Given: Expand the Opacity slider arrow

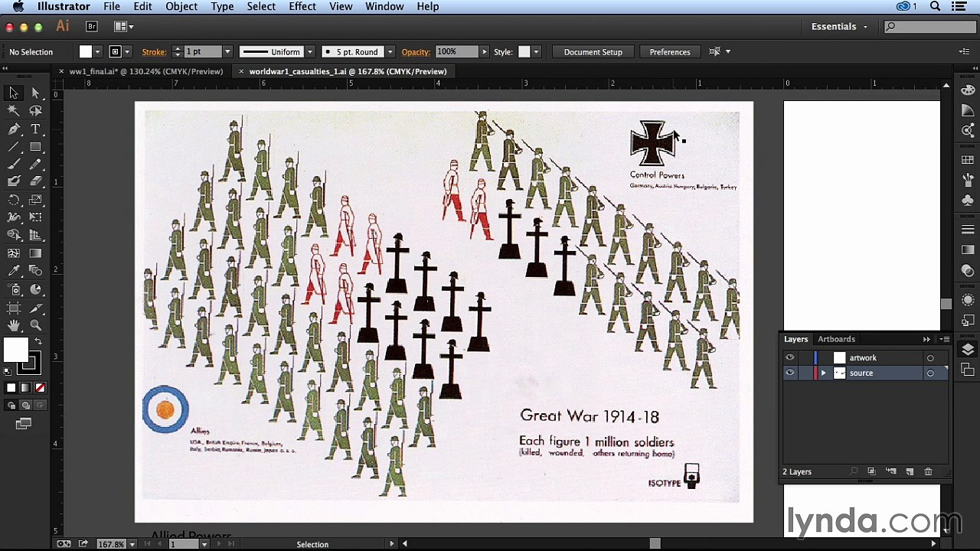Looking at the screenshot, I should coord(484,52).
